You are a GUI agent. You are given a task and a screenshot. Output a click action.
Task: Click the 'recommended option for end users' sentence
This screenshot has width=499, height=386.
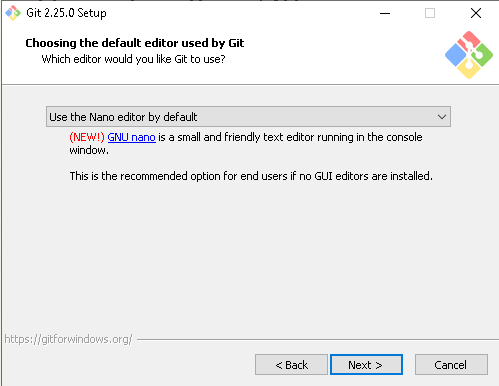tap(251, 176)
